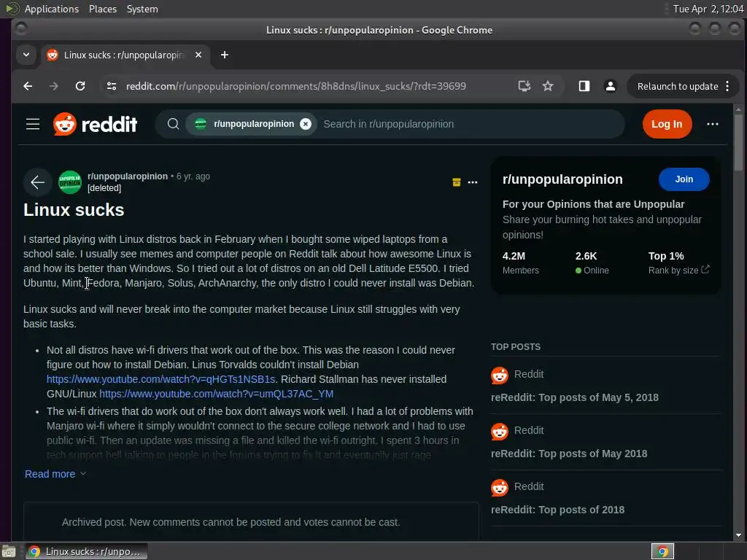Click the address bar URL
Image resolution: width=747 pixels, height=560 pixels.
point(296,86)
